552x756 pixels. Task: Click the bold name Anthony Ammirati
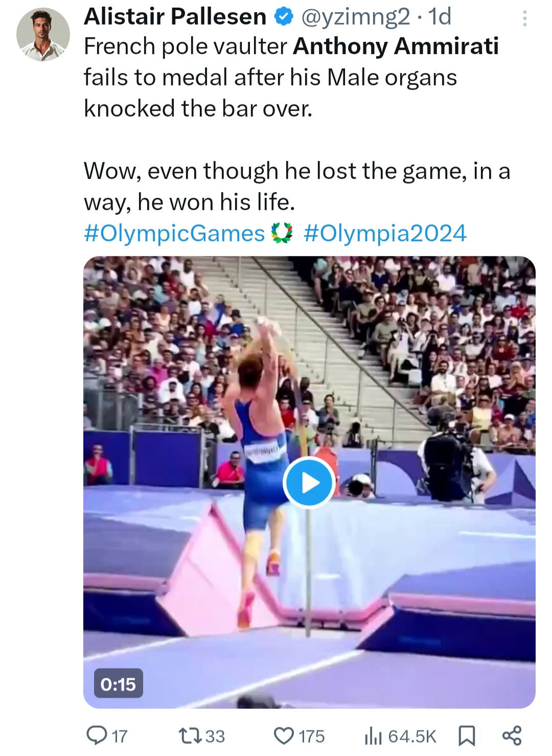click(396, 47)
